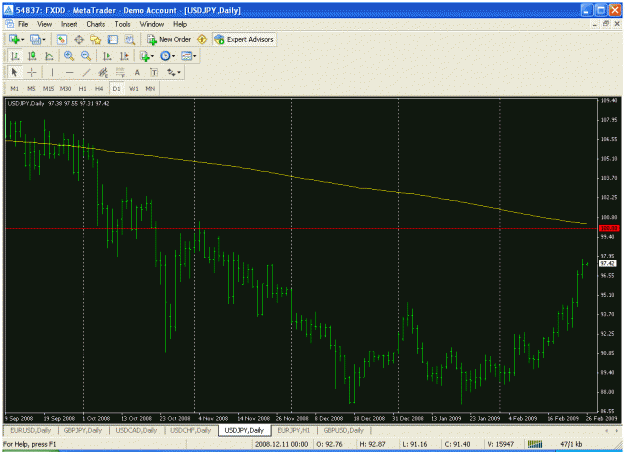Open the Insert menu
The height and width of the screenshot is (452, 625).
pyautogui.click(x=69, y=24)
